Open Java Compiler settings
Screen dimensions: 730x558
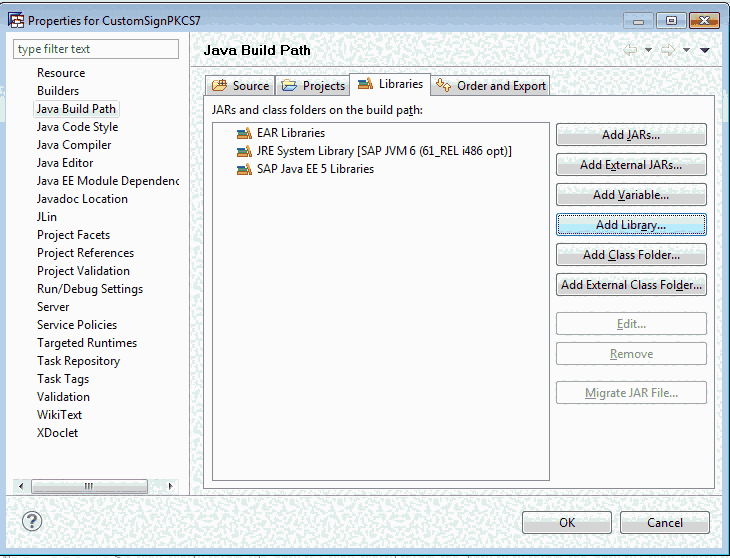pos(74,145)
